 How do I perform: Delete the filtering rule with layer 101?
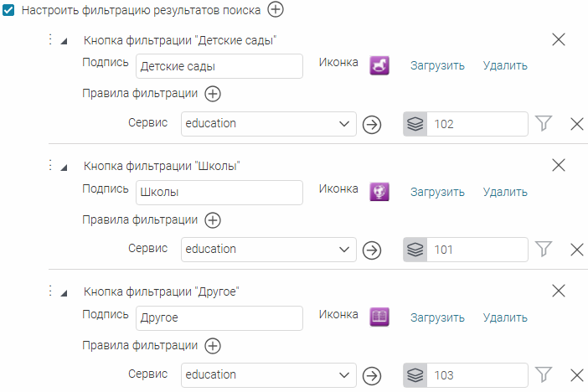pos(577,250)
